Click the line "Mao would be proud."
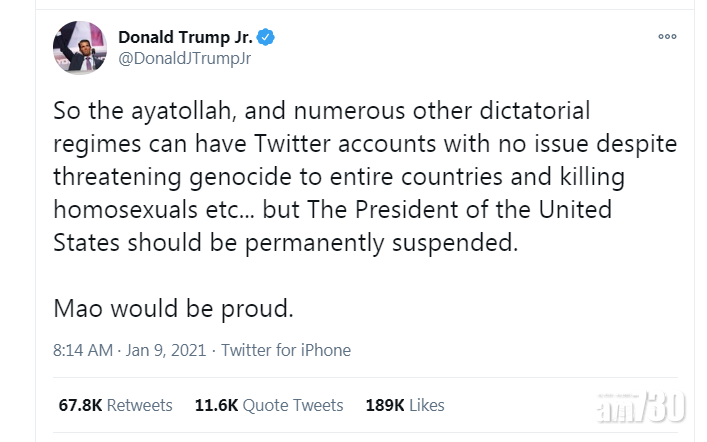Viewport: 707px width, 442px height. tap(174, 308)
